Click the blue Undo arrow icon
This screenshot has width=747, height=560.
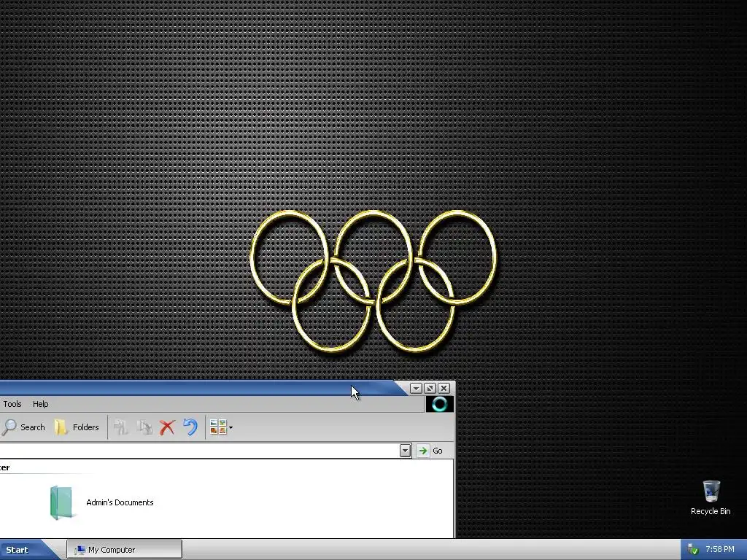pos(190,427)
